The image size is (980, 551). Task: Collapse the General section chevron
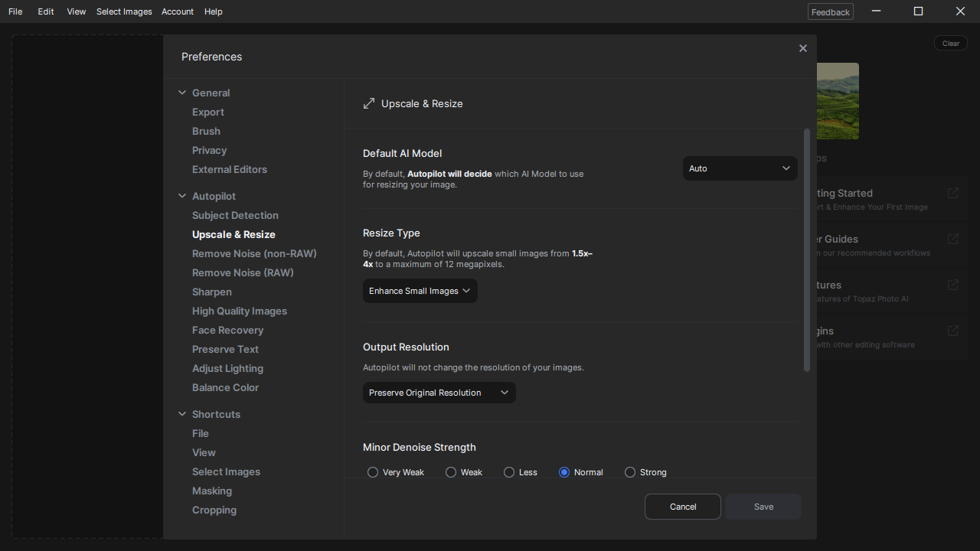(x=182, y=93)
